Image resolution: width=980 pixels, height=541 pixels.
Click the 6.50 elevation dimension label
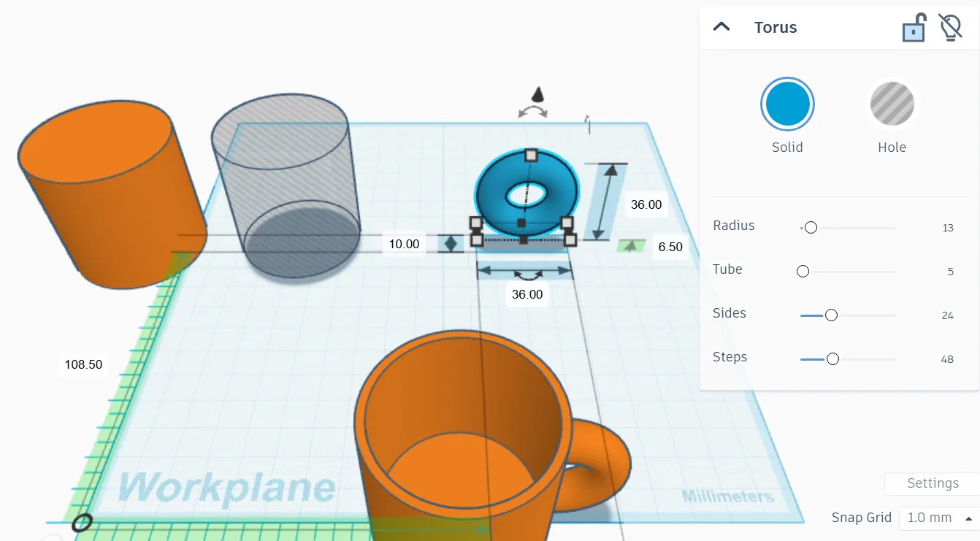[x=670, y=247]
